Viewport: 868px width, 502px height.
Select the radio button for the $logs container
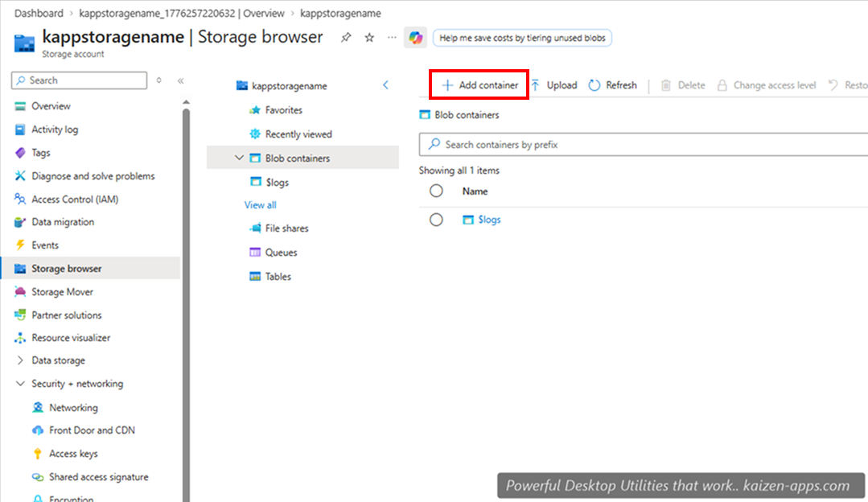coord(436,219)
